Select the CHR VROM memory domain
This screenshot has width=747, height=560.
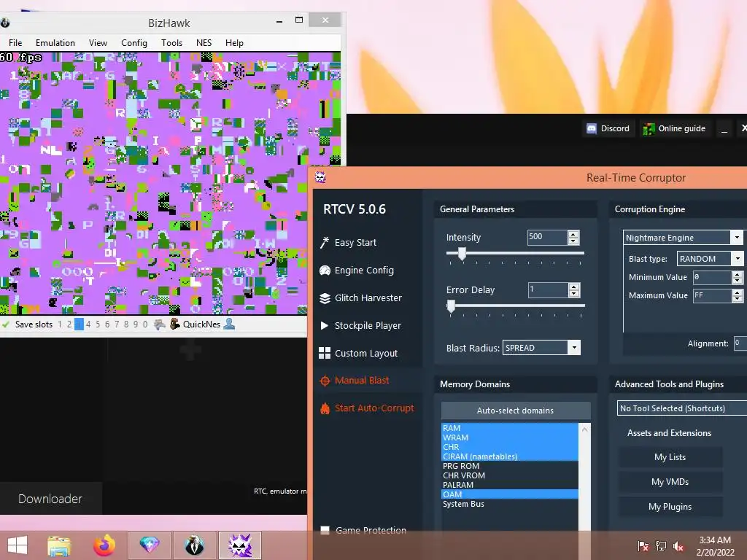[510, 475]
